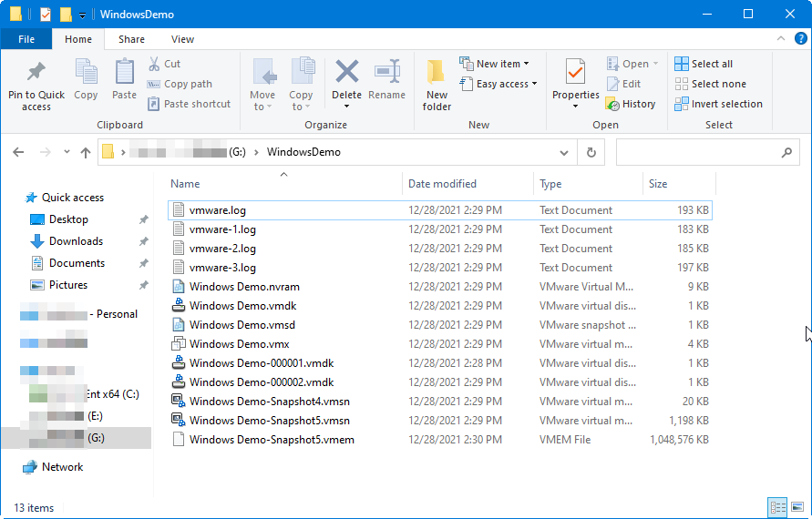Viewport: 812px width, 519px height.
Task: Click the Up one level arrow
Action: 86,152
